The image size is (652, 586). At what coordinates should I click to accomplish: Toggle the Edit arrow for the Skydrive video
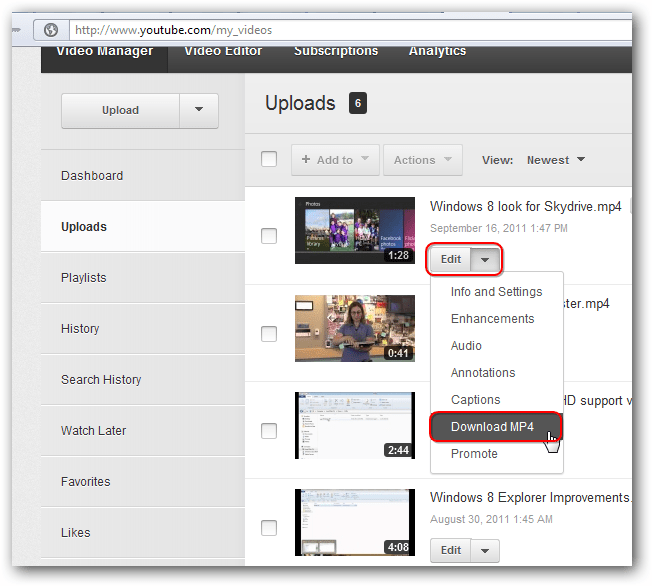[485, 260]
